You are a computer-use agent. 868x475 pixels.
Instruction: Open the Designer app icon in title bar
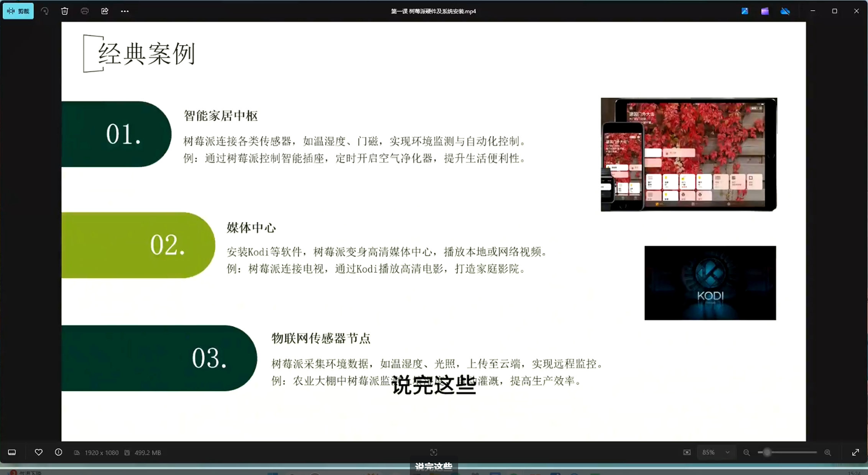pos(745,11)
